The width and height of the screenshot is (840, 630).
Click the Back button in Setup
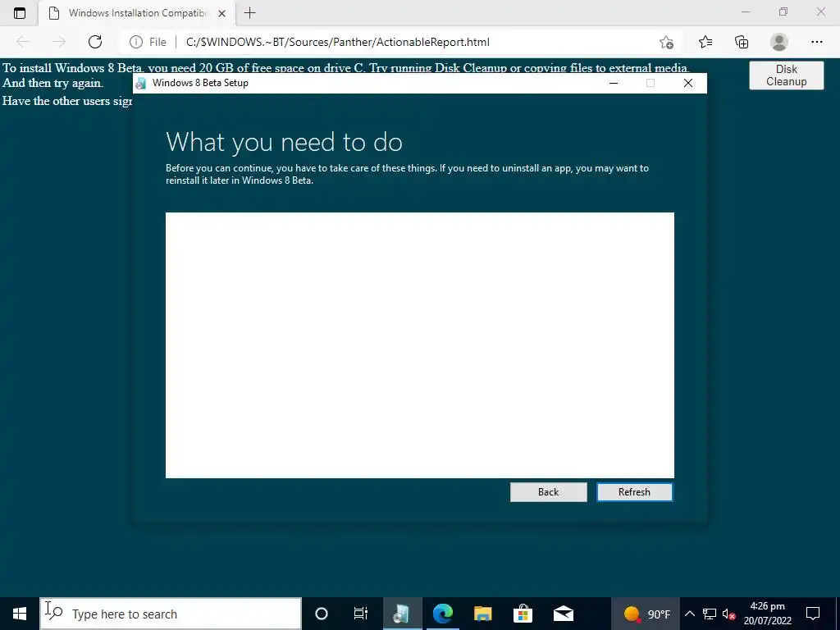548,492
